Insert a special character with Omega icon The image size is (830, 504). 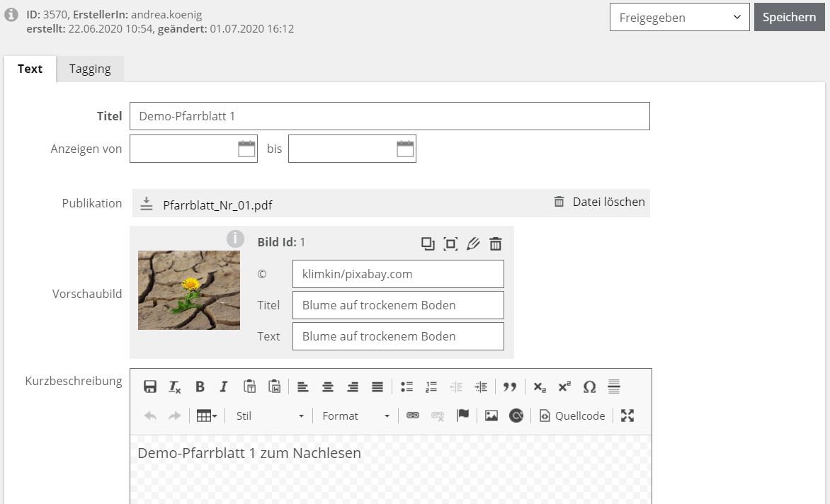point(589,386)
